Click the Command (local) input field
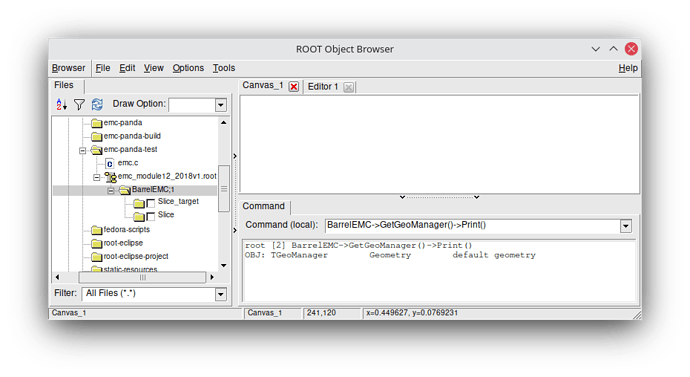This screenshot has width=690, height=377. pos(473,226)
